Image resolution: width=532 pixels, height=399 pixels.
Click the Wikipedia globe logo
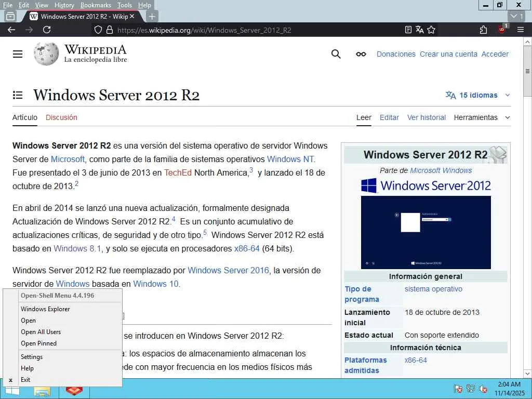(46, 54)
